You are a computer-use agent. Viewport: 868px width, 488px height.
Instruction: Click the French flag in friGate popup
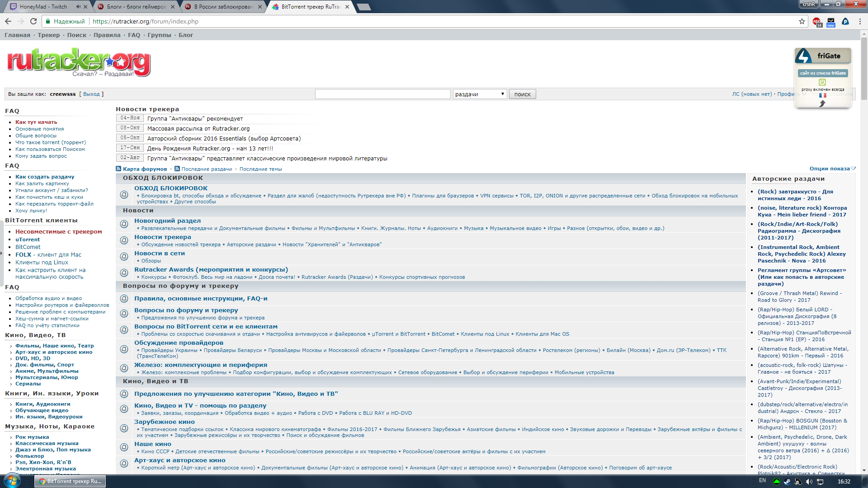click(823, 95)
